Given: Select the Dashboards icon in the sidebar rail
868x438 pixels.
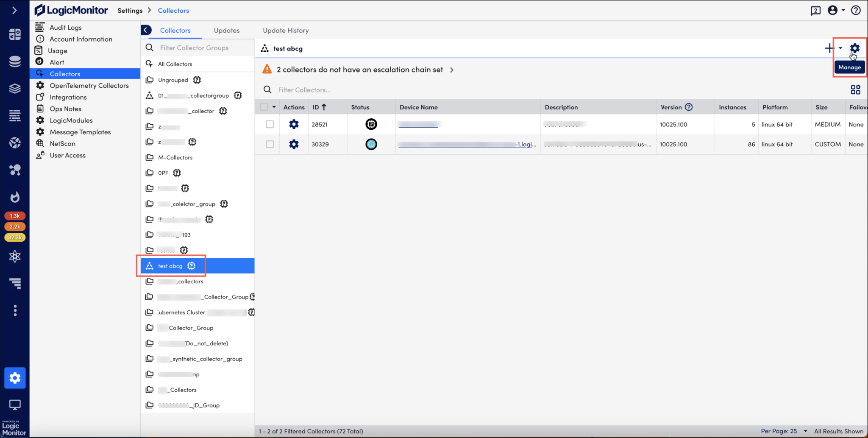Looking at the screenshot, I should [15, 34].
